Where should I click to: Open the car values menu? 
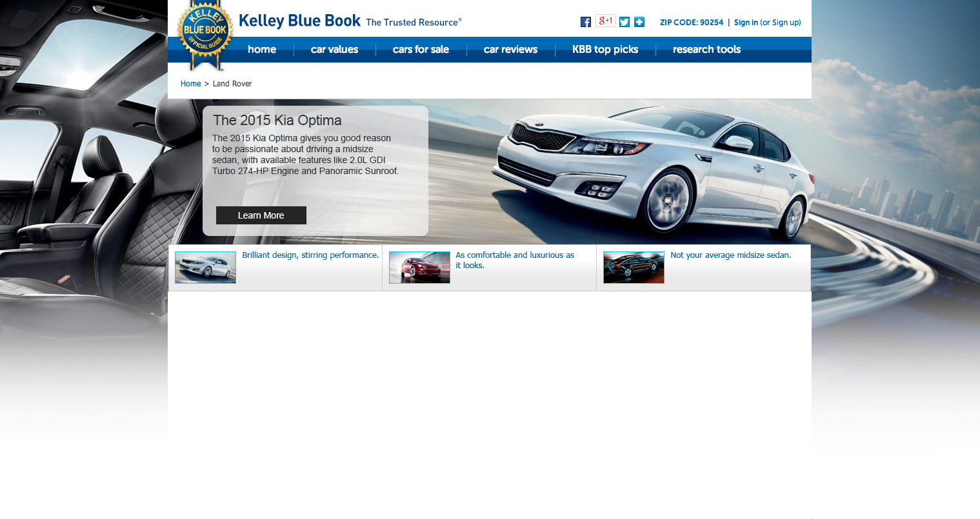pyautogui.click(x=334, y=50)
